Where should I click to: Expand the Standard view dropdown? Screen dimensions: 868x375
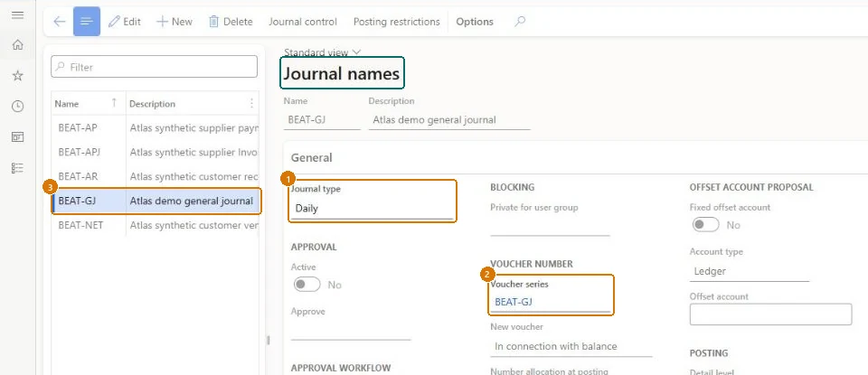pyautogui.click(x=322, y=52)
